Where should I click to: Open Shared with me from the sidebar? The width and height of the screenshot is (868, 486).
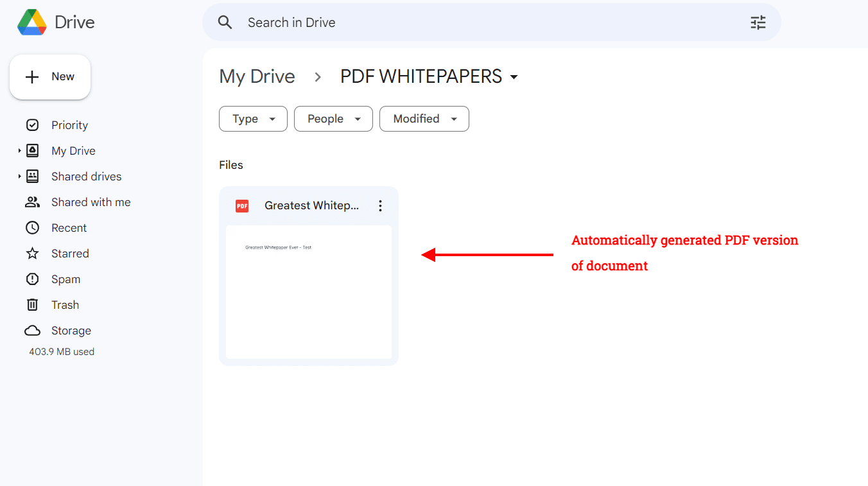tap(91, 202)
